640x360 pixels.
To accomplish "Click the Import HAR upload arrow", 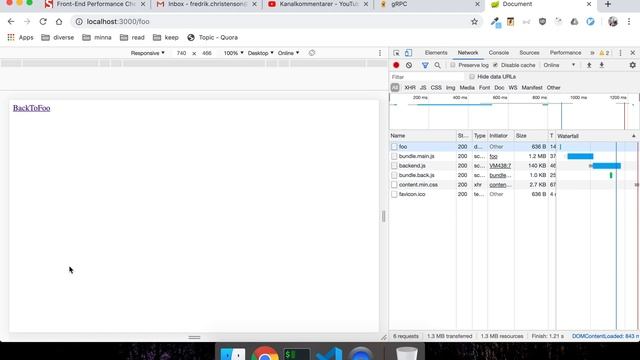I will click(589, 65).
